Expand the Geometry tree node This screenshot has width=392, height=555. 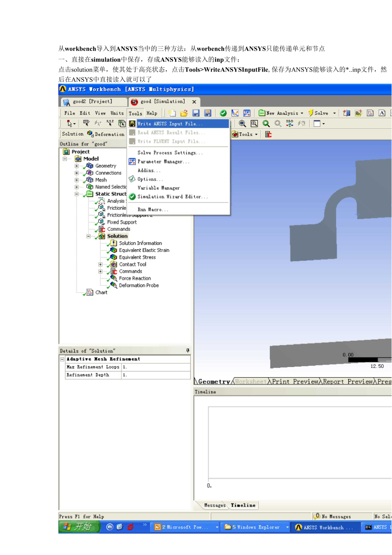pyautogui.click(x=77, y=166)
